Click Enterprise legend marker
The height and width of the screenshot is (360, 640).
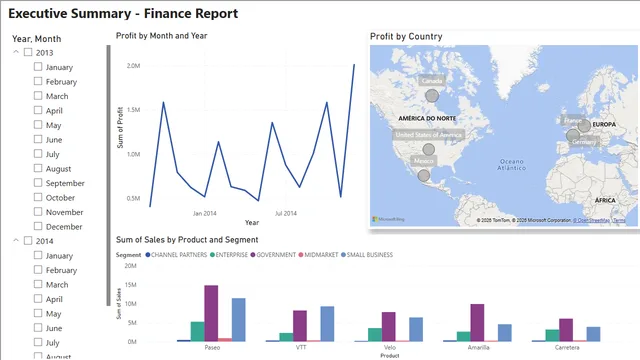[x=212, y=255]
